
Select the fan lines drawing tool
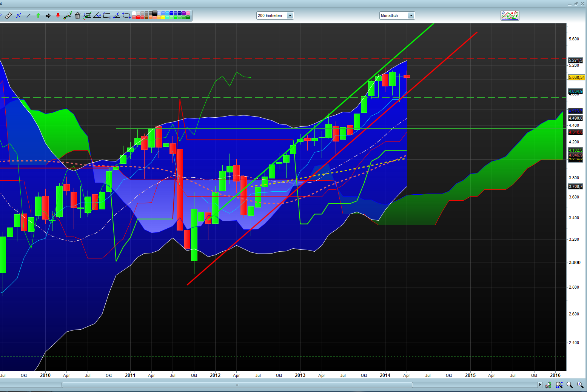[117, 15]
